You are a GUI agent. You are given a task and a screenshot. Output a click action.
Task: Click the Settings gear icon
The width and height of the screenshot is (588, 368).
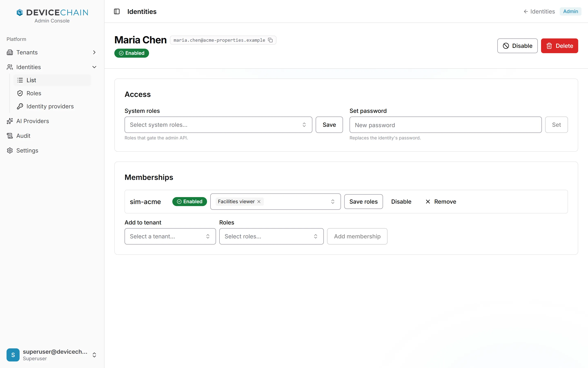10,150
